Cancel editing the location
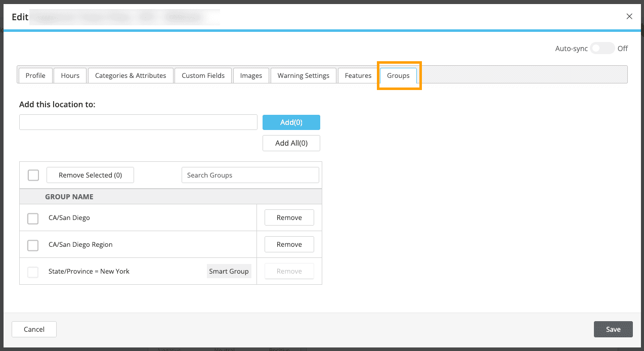This screenshot has width=644, height=351. [33, 329]
